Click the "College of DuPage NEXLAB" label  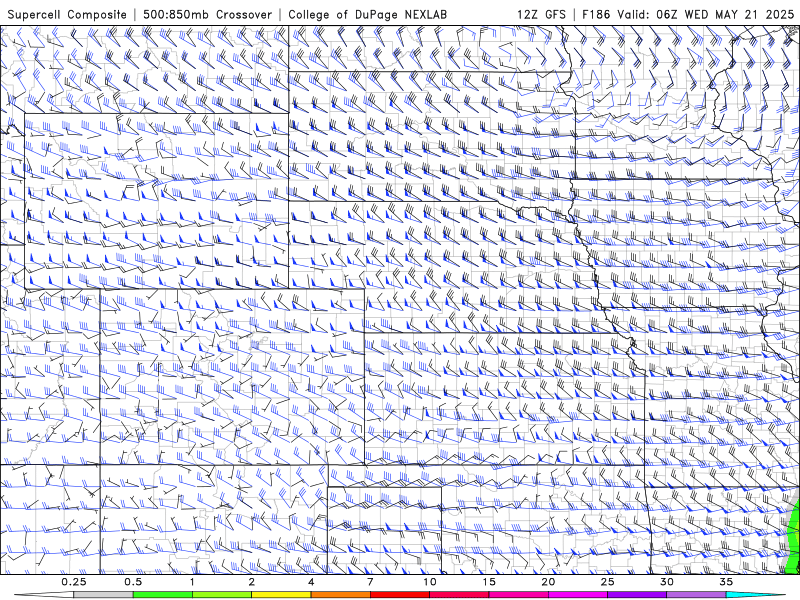pos(367,14)
